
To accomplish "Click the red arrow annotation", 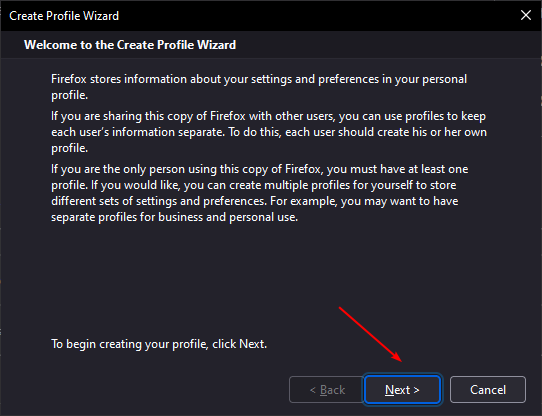I will (x=370, y=334).
